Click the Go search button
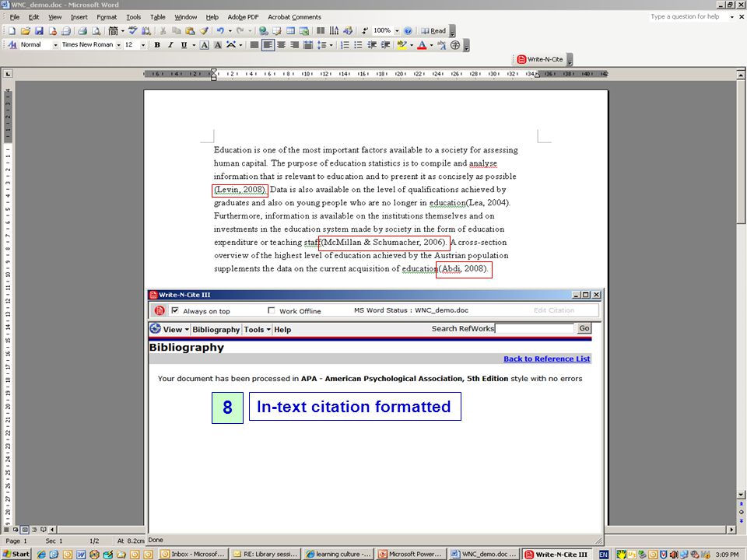This screenshot has height=560, width=747. click(x=584, y=328)
